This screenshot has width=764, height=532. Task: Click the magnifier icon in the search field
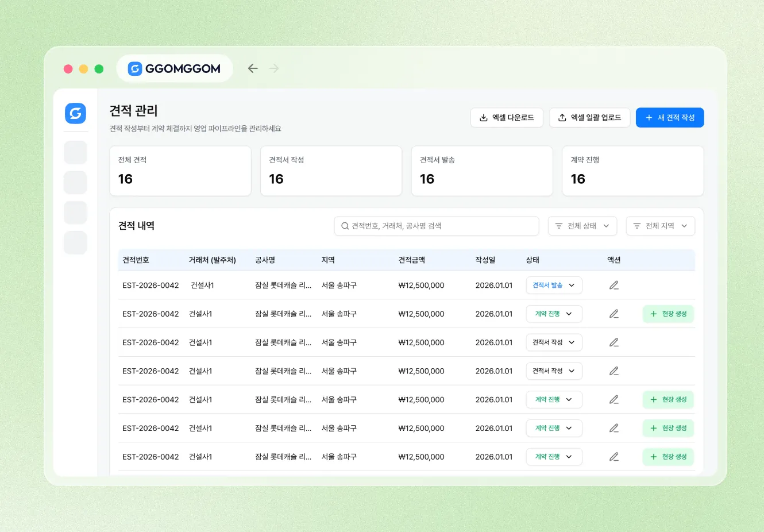click(x=345, y=226)
